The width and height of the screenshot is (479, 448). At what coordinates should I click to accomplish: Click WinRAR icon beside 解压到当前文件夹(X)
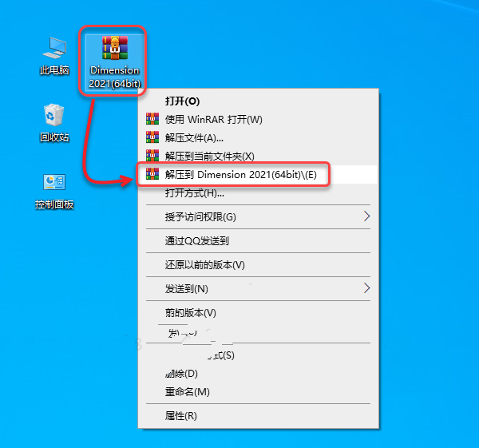pos(152,156)
